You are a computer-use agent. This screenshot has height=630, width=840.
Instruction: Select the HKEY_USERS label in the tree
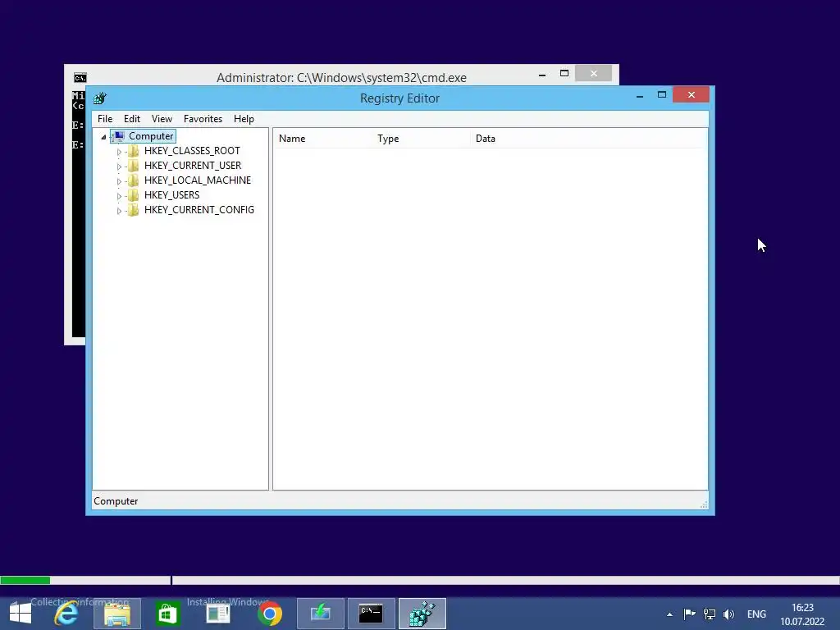pyautogui.click(x=171, y=195)
